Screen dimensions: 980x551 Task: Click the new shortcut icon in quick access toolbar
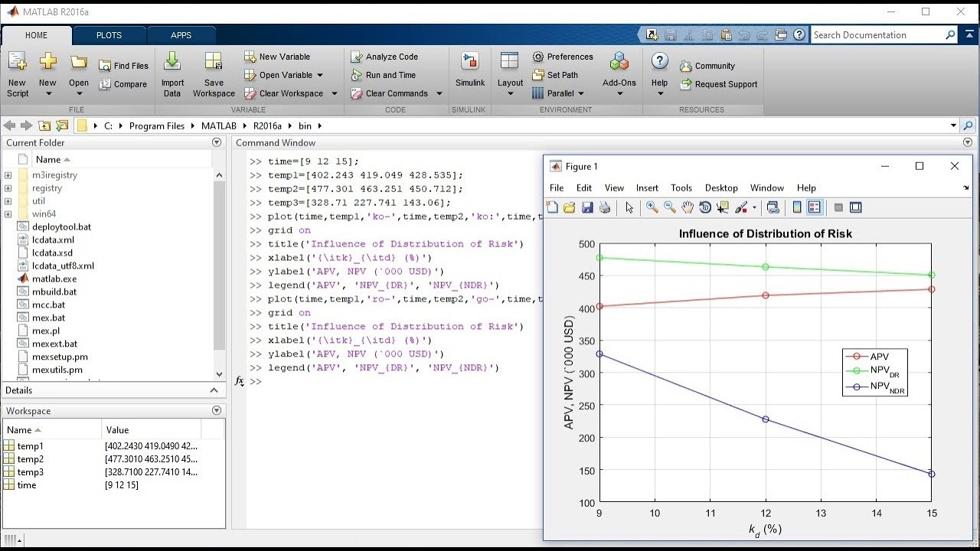652,34
